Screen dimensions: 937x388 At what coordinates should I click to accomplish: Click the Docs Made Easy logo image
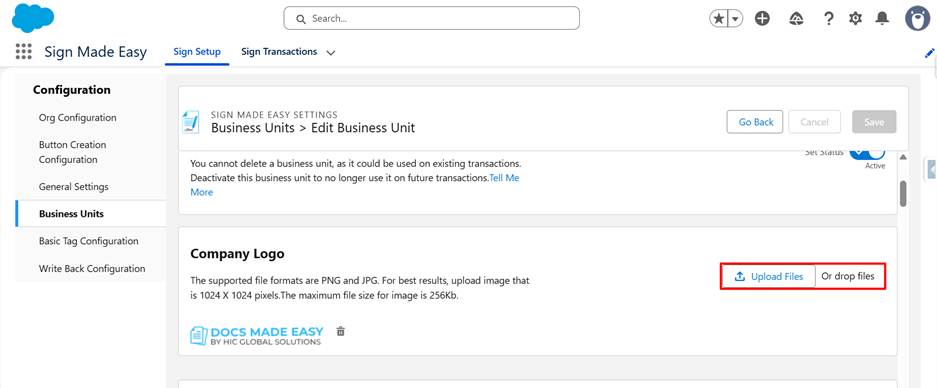(x=256, y=335)
